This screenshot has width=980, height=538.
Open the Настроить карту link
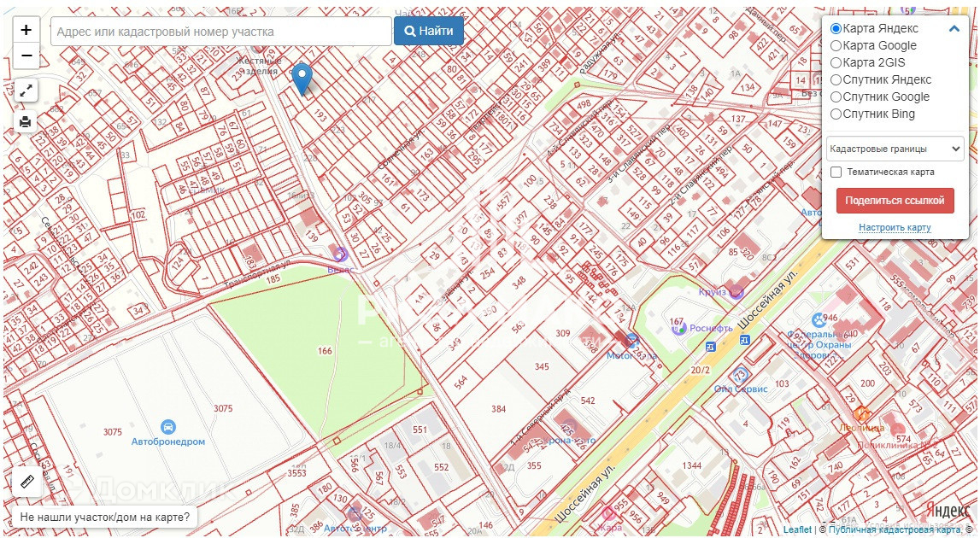pyautogui.click(x=895, y=228)
